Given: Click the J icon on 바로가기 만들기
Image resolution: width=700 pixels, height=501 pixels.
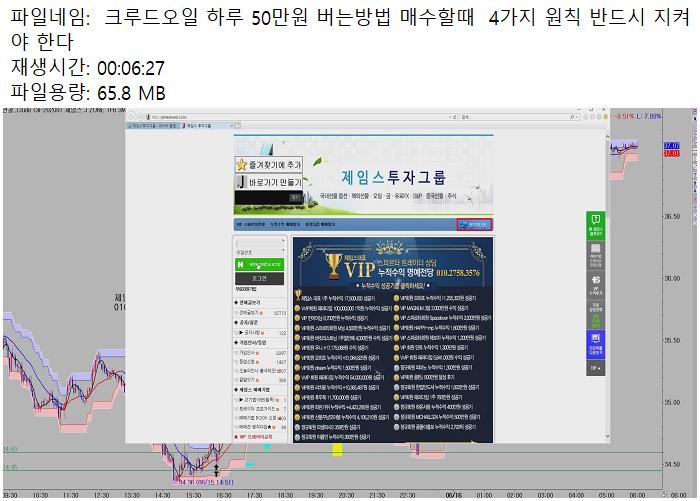Looking at the screenshot, I should coord(242,182).
